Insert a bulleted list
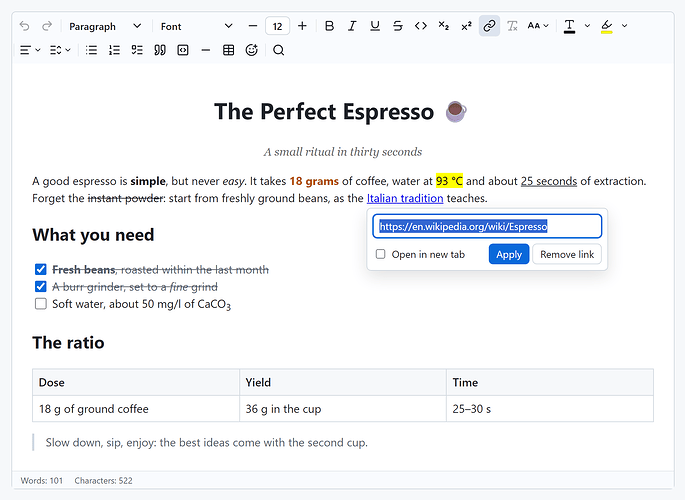685x500 pixels. coord(91,50)
